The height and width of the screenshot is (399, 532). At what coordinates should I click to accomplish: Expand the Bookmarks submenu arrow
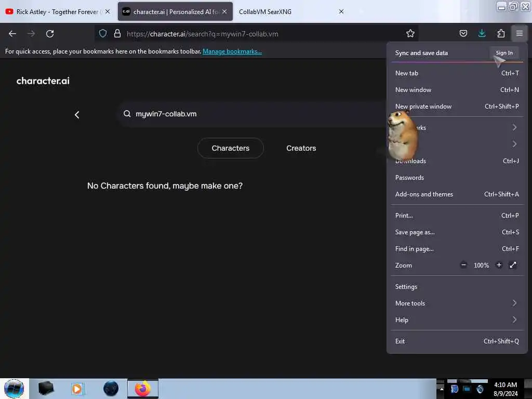tap(514, 128)
